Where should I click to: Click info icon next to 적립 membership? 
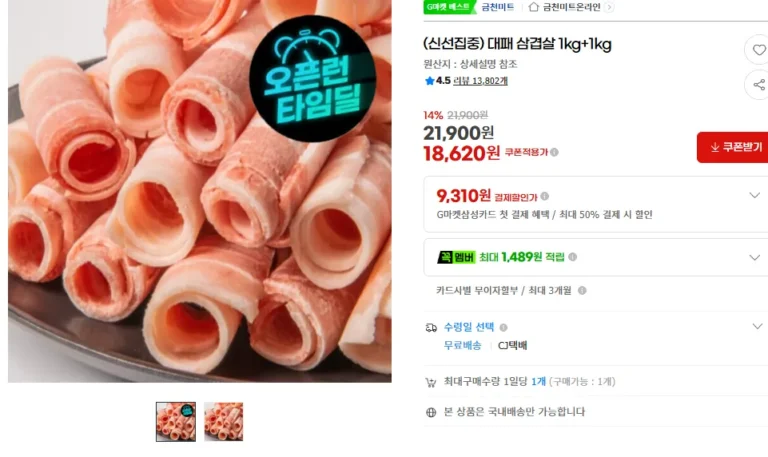coord(573,257)
